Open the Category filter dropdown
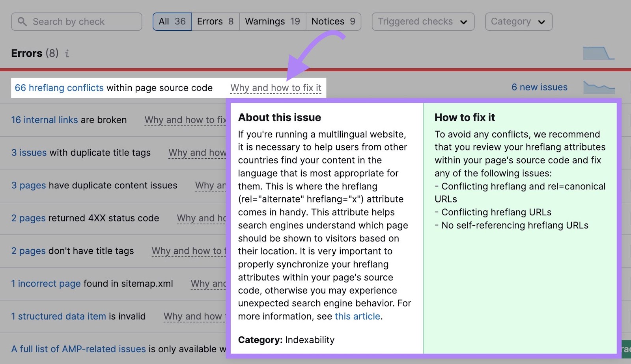The height and width of the screenshot is (364, 631). click(518, 22)
